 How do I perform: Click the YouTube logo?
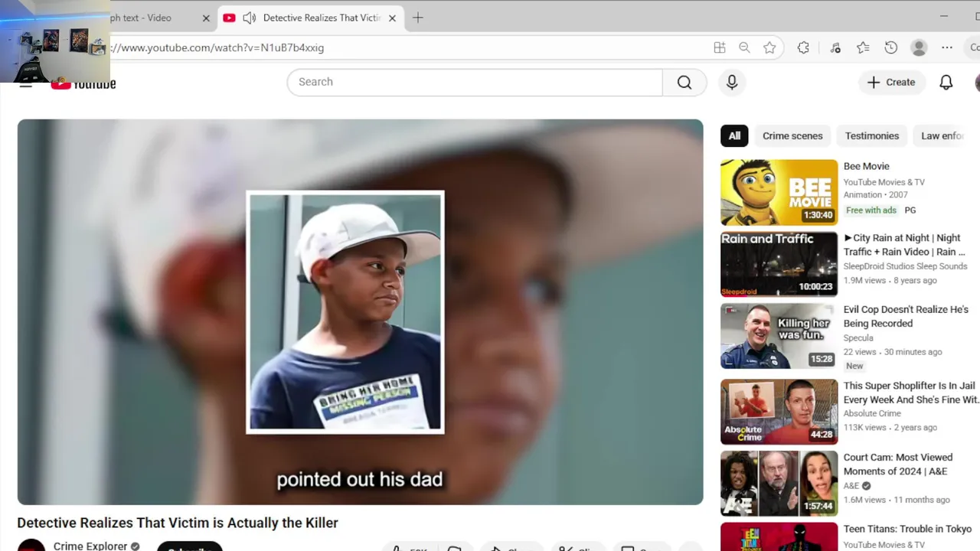coord(83,83)
